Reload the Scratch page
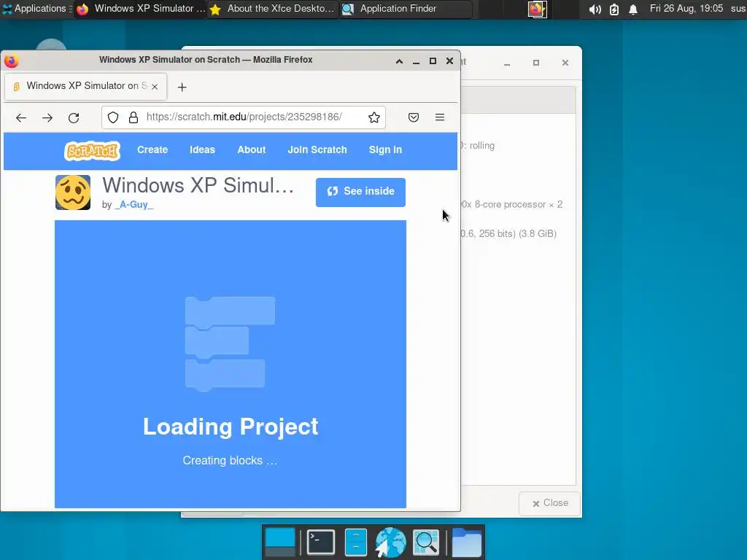This screenshot has width=747, height=560. coord(74,117)
